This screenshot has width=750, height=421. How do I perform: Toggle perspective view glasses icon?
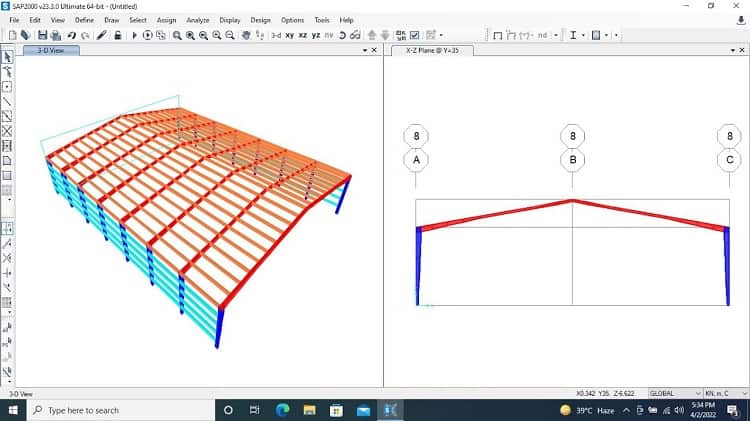[x=355, y=35]
